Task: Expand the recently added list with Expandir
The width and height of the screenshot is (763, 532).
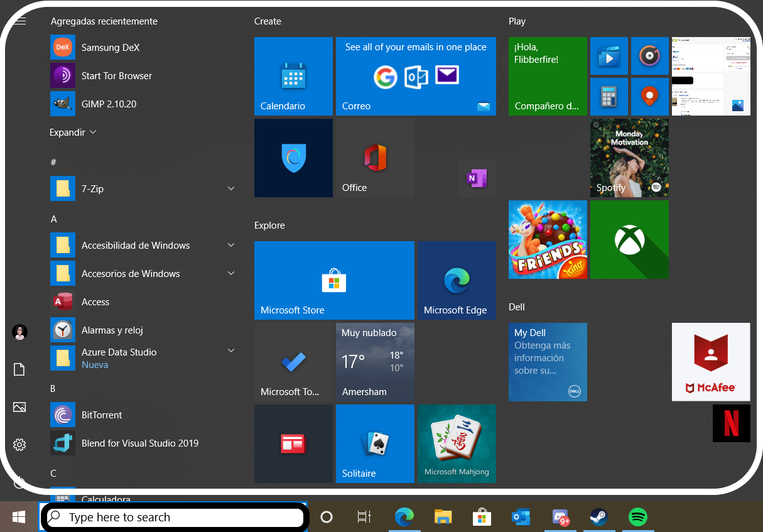Action: (x=73, y=133)
